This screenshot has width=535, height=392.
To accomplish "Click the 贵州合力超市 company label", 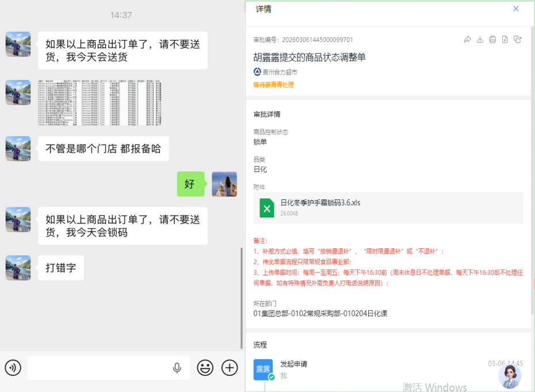I will pos(280,72).
